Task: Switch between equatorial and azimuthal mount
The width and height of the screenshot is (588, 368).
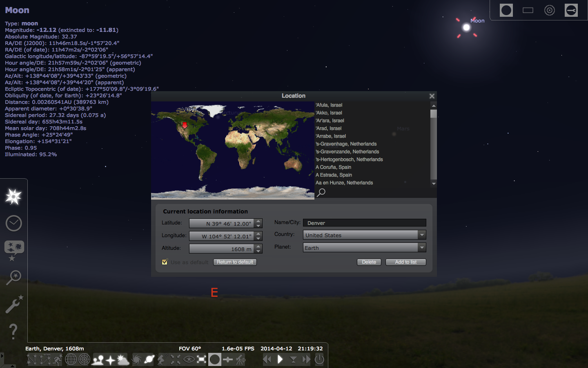Action: [x=162, y=359]
